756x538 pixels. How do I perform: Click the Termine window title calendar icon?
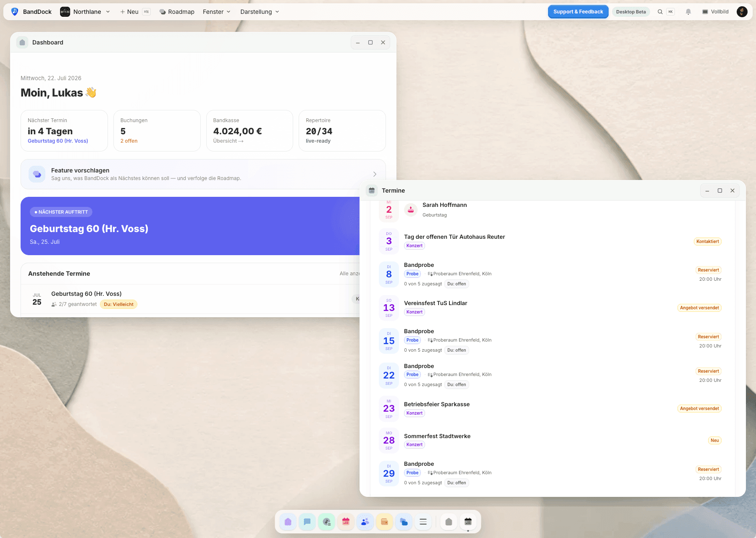(372, 191)
